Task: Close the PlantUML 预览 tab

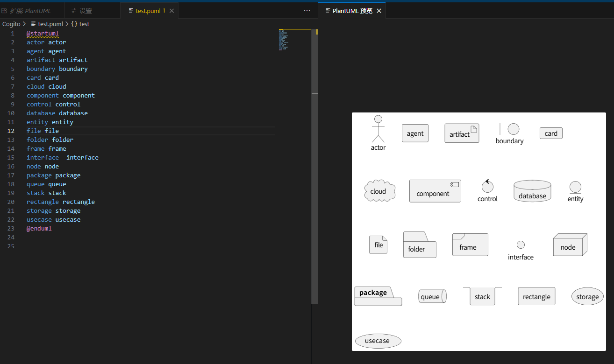Action: pyautogui.click(x=379, y=11)
